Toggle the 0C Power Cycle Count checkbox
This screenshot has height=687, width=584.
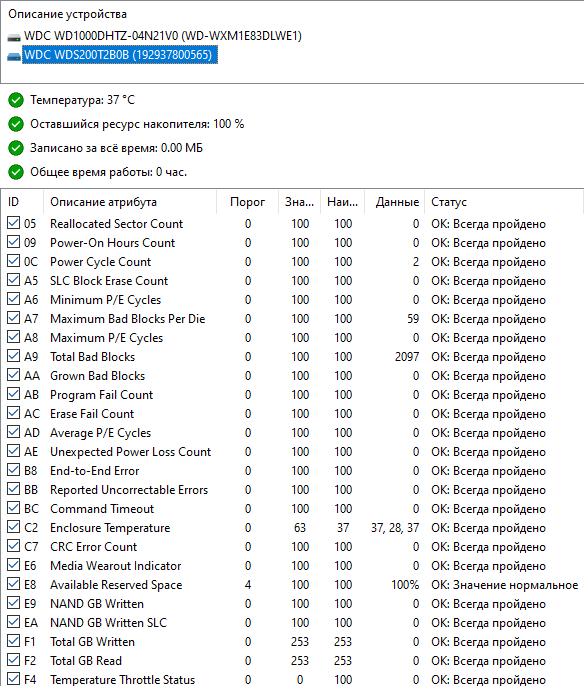14,261
